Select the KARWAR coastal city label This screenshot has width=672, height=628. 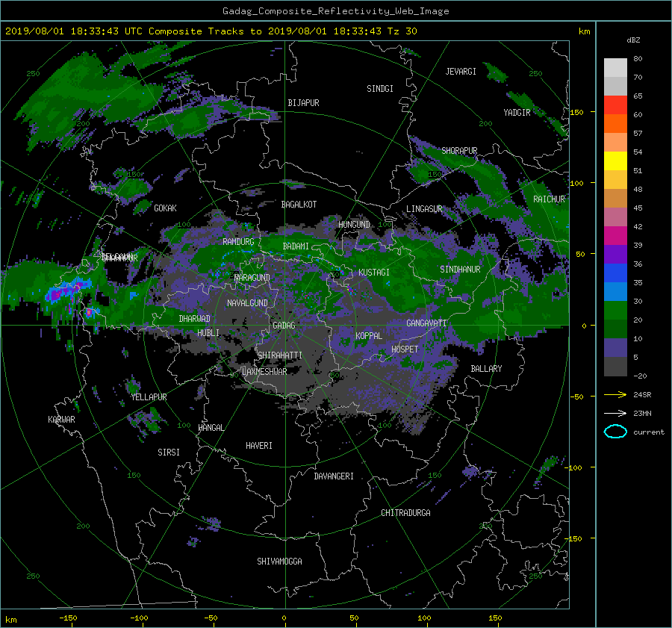[61, 420]
